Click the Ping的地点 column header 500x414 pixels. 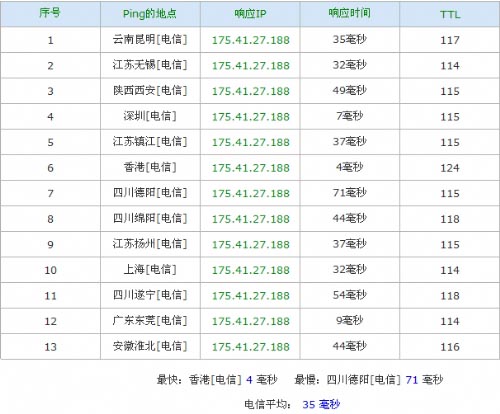click(x=150, y=14)
